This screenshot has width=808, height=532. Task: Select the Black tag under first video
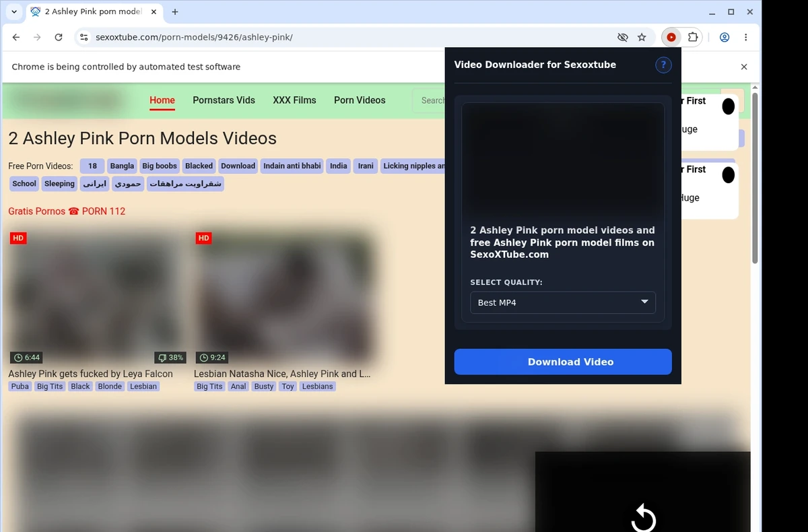(x=80, y=387)
